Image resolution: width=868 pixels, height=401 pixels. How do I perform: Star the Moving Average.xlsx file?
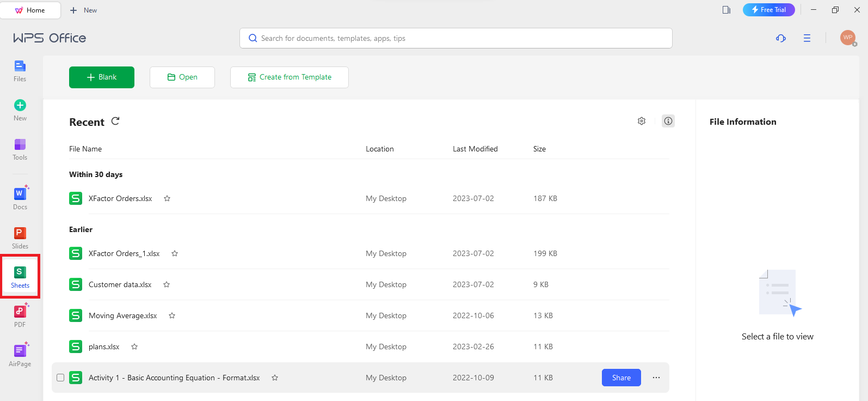[x=172, y=315]
